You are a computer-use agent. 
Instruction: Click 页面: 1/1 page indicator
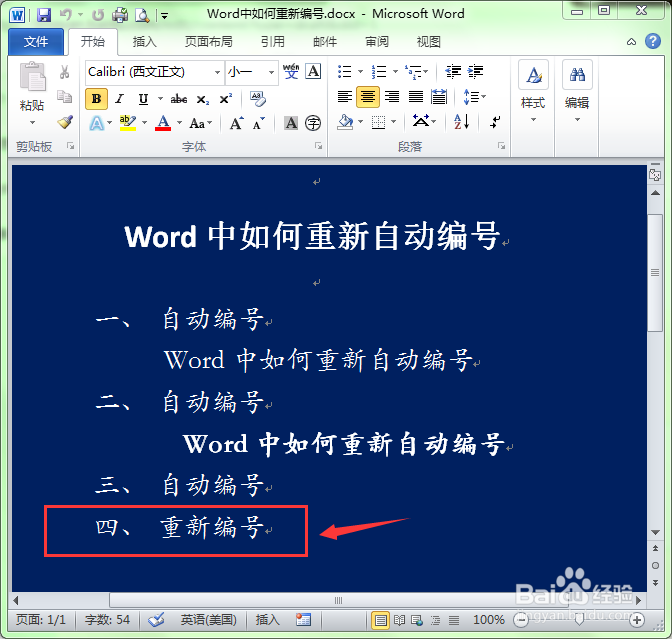click(x=41, y=620)
